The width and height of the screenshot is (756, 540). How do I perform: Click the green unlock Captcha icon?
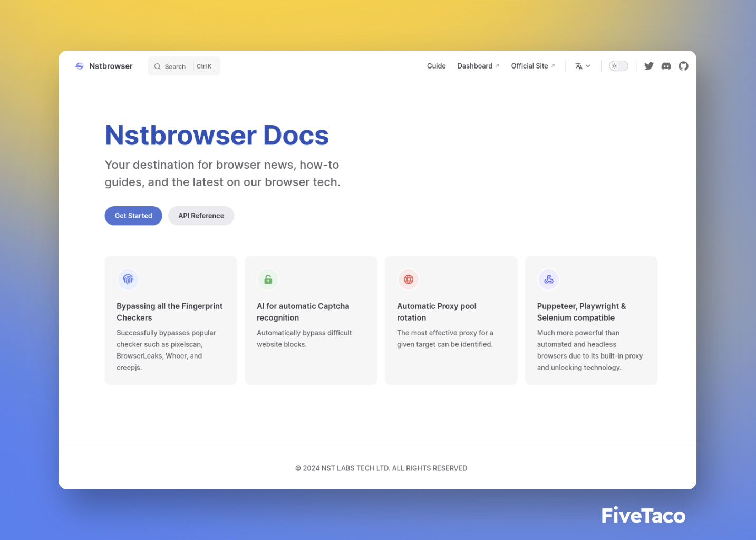(268, 279)
